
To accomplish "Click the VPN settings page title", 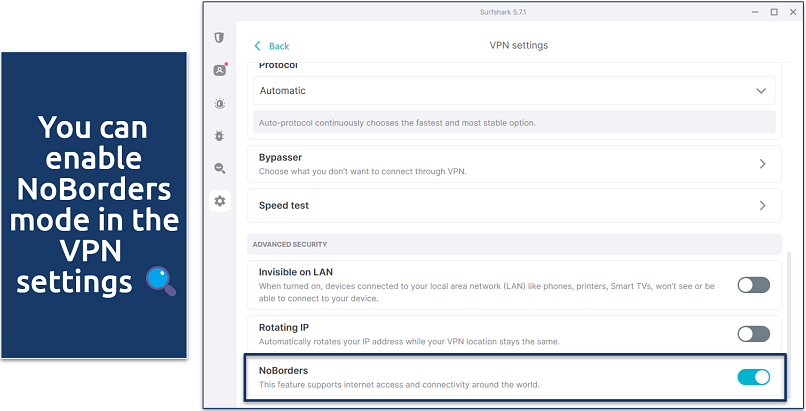I will (519, 45).
